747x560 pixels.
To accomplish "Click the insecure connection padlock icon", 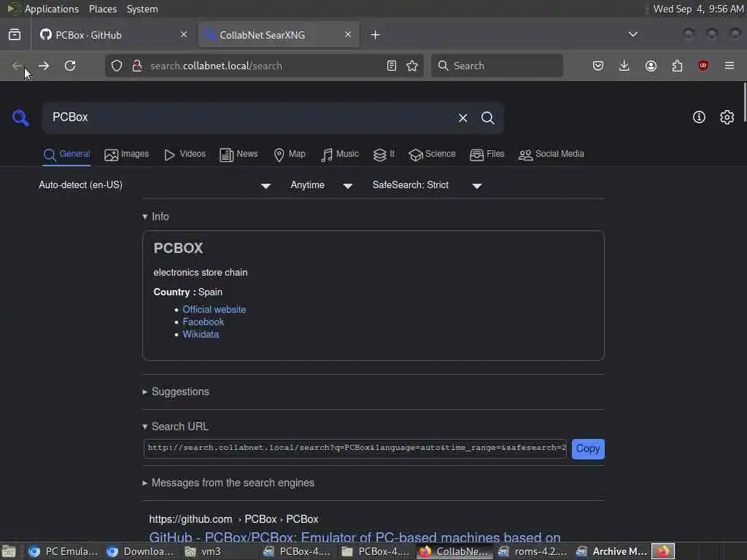I will [x=136, y=66].
